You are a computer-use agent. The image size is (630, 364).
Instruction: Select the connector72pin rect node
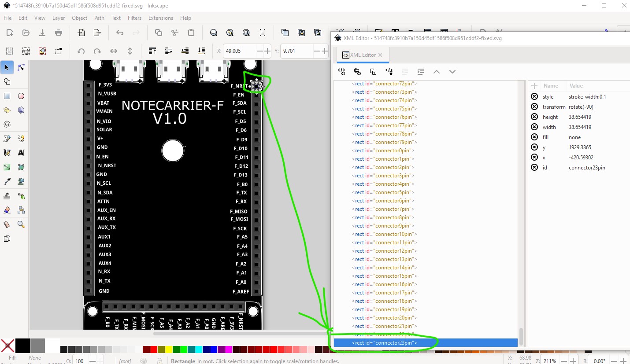click(426, 84)
